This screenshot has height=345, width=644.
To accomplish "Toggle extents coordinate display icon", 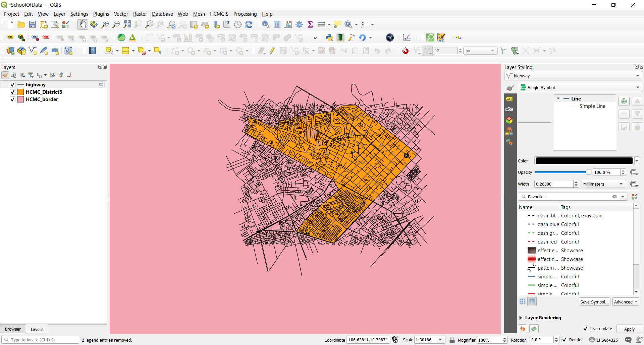I will [x=395, y=340].
